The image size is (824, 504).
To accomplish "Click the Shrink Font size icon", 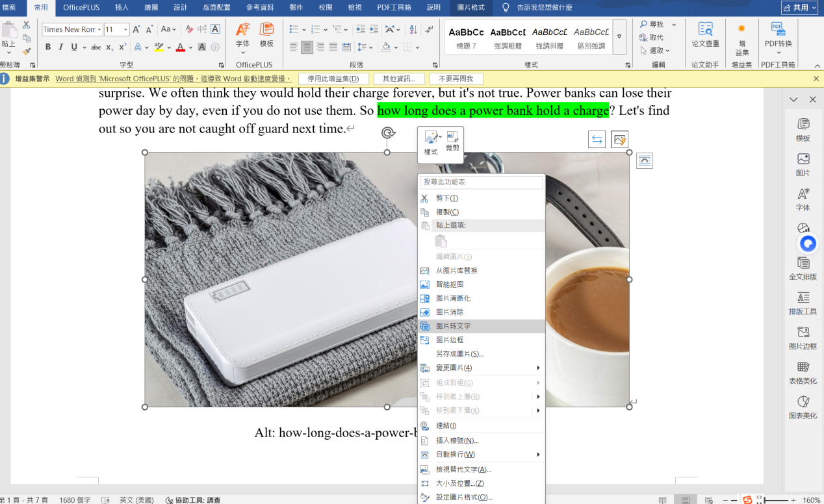I will point(149,29).
